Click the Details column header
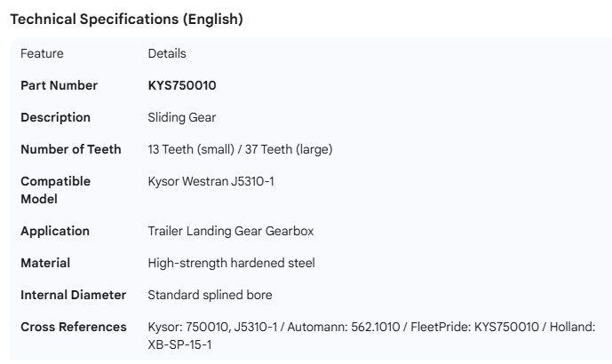Image resolution: width=612 pixels, height=364 pixels. [x=167, y=53]
